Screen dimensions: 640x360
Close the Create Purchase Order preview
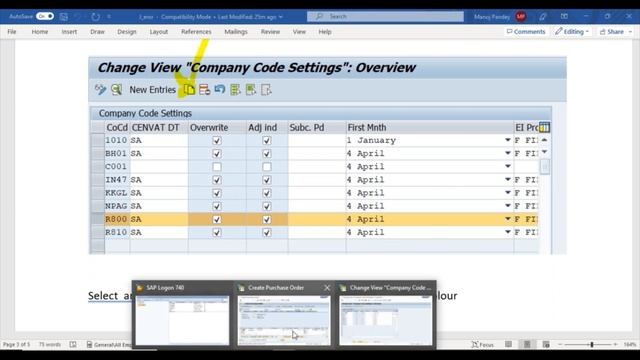(x=327, y=288)
